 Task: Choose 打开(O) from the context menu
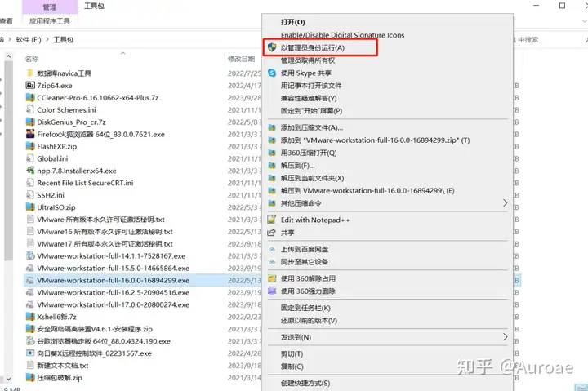click(x=293, y=22)
